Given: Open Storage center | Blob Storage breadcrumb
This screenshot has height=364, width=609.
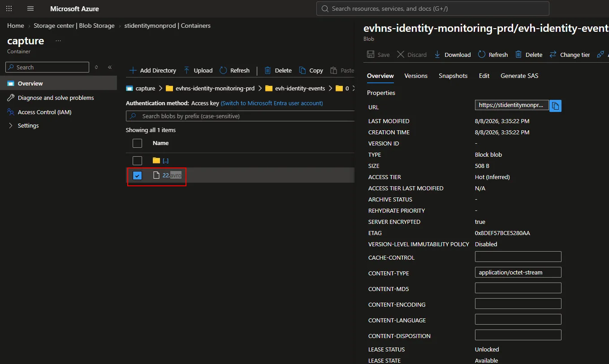Looking at the screenshot, I should coord(74,26).
